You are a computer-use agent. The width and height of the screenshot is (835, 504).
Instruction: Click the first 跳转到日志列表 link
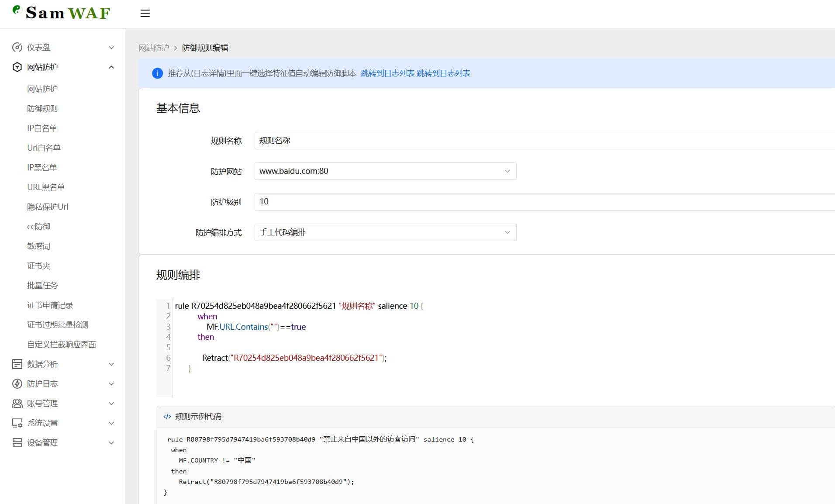click(387, 73)
